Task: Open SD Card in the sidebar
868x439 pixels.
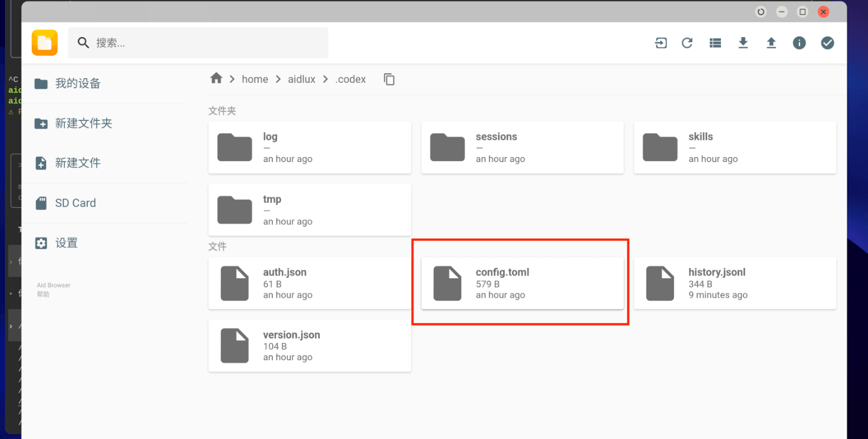Action: 75,203
